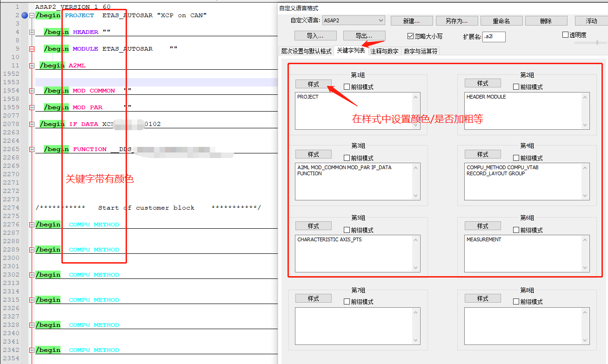Click the 'Start of customer block' comment line
Viewport: 608px width, 364px height.
[148, 208]
